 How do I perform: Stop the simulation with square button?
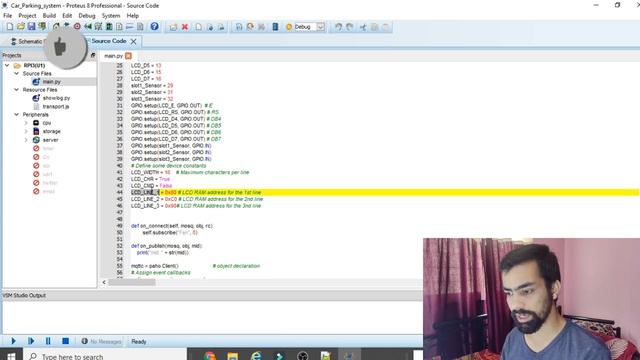65,341
